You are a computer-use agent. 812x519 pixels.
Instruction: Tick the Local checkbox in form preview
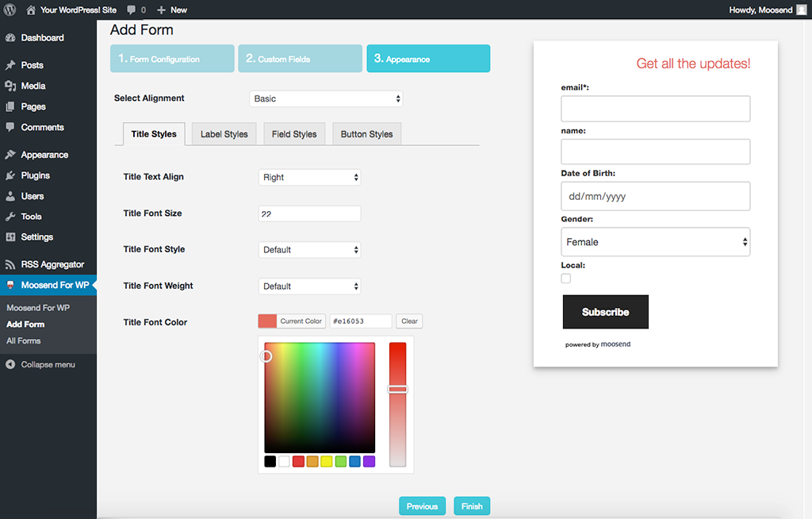coord(566,279)
